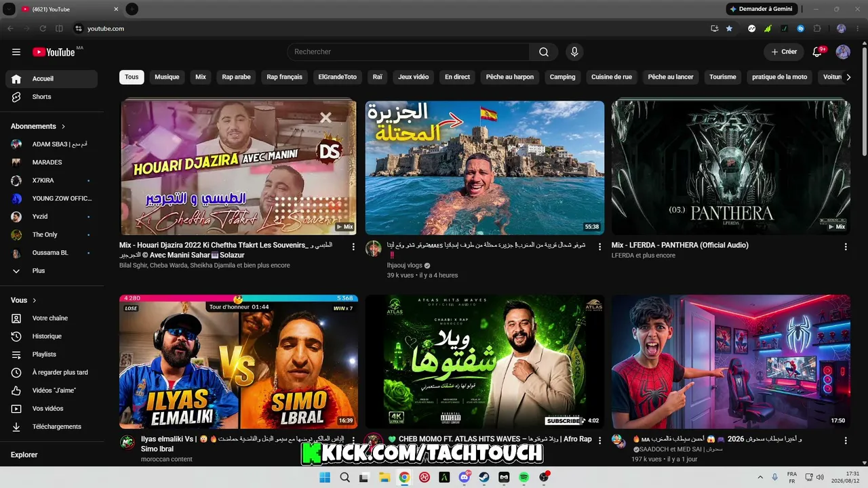Open Téléchargements in the sidebar

[x=52, y=427]
